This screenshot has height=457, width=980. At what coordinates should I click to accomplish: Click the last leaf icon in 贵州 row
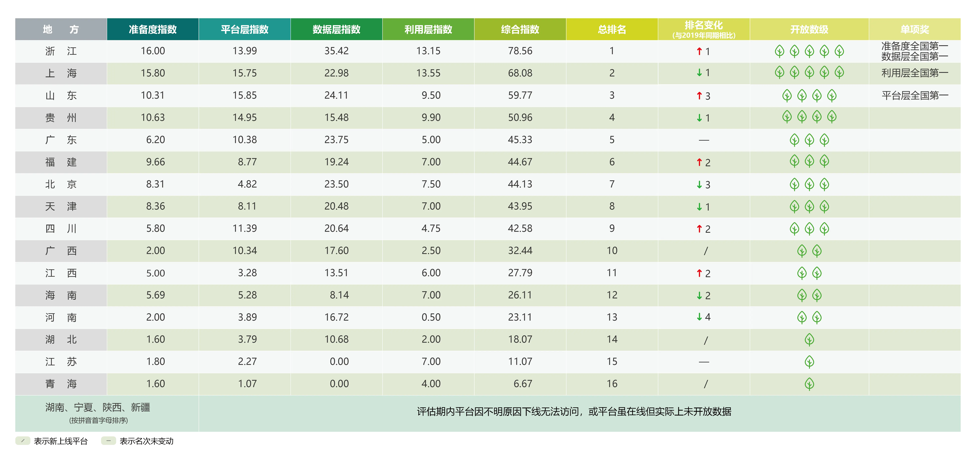832,117
